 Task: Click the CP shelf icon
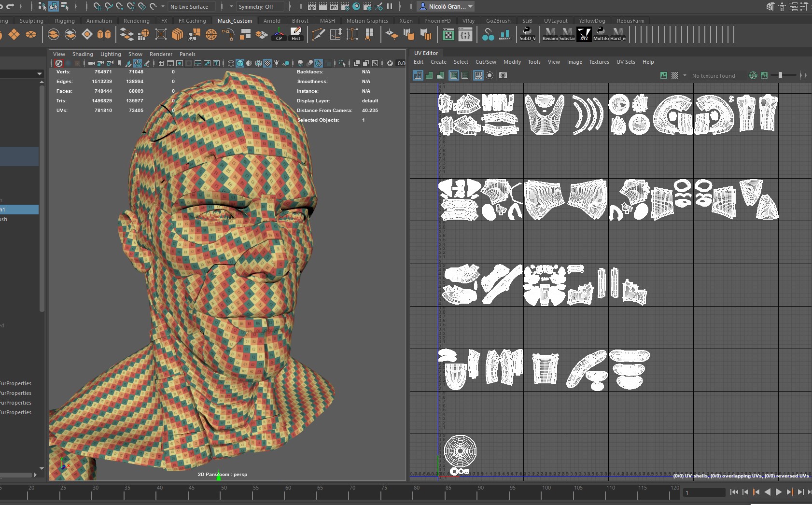[279, 34]
